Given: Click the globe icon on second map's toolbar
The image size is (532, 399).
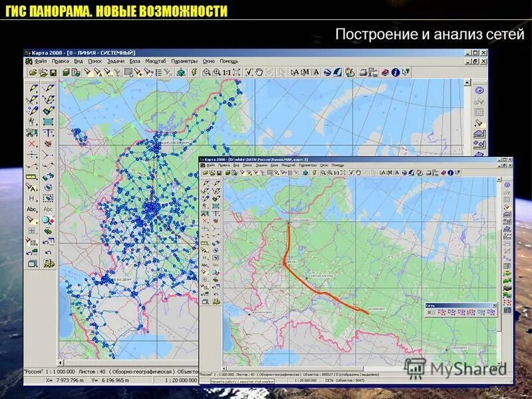Looking at the screenshot, I should [404, 172].
